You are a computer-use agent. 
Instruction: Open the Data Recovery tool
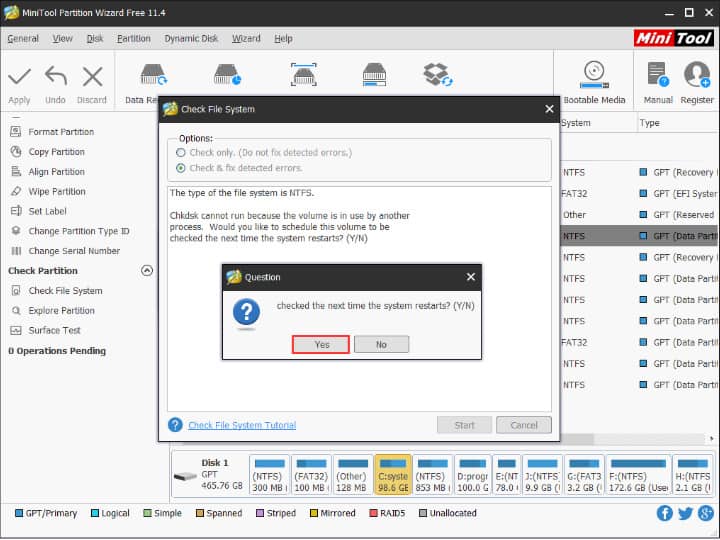coord(153,75)
